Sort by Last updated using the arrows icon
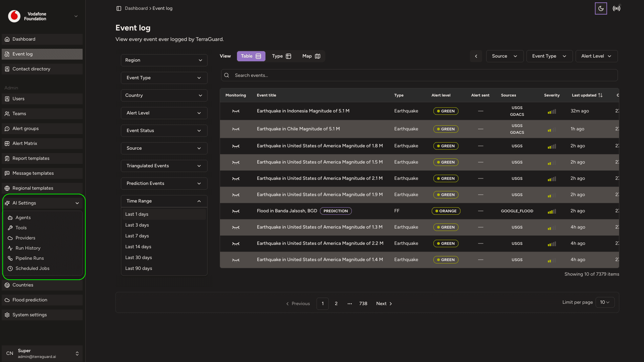Image resolution: width=644 pixels, height=362 pixels. point(600,95)
